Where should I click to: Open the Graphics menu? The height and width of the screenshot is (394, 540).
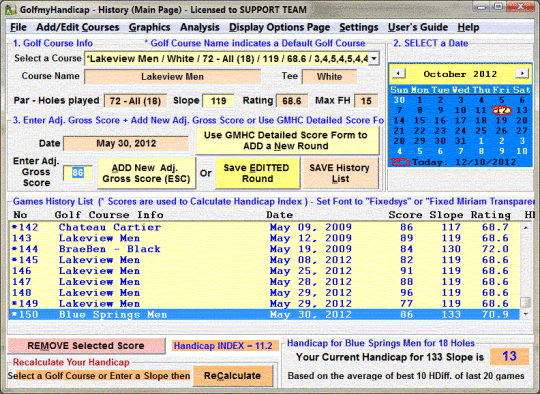click(149, 27)
